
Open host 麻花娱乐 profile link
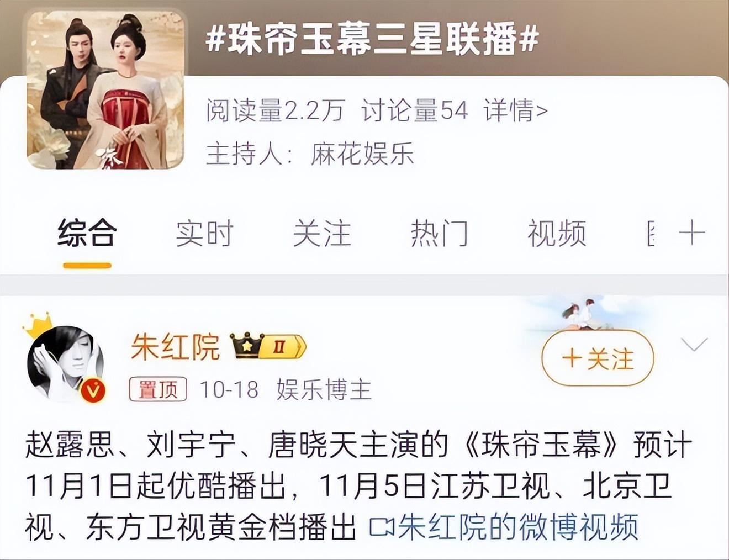pos(362,153)
